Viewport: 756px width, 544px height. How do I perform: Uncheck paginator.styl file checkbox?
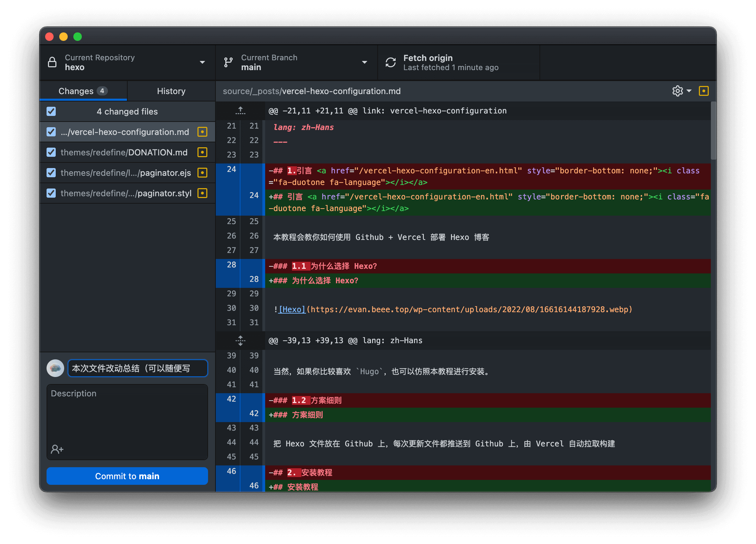tap(51, 193)
